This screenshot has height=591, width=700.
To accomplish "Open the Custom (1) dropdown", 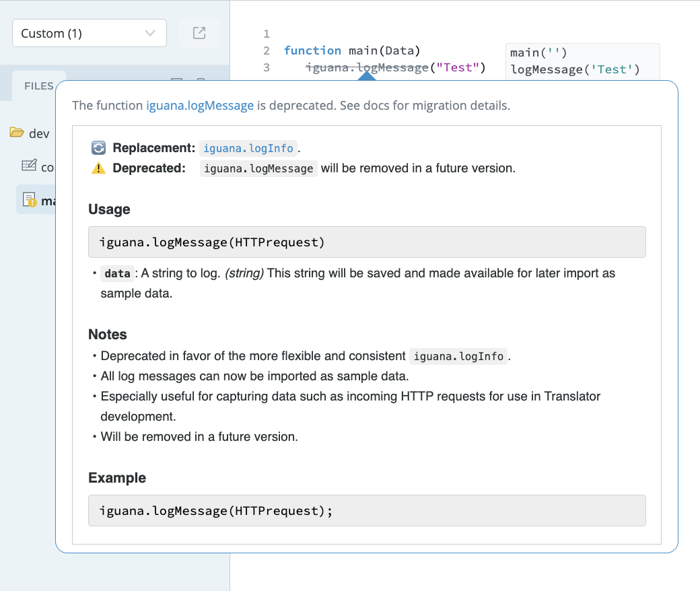I will point(81,33).
